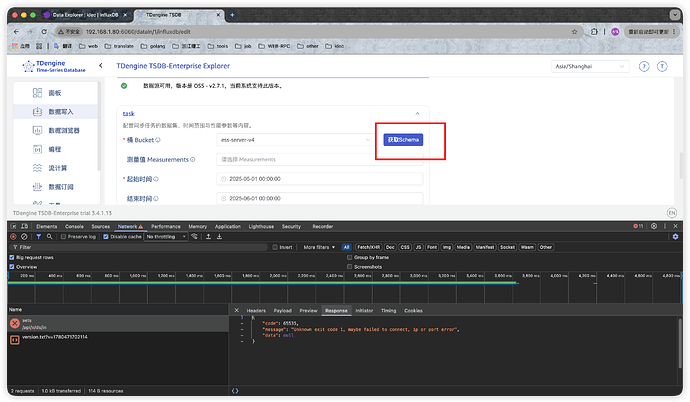Viewport: 690px width, 402px height.
Task: Switch to the Sources DevTools tab
Action: point(101,227)
